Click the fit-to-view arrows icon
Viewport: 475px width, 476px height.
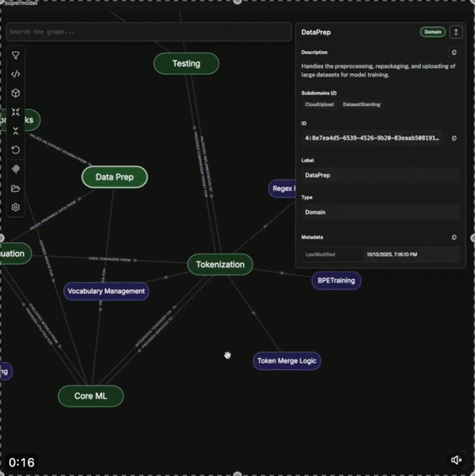click(16, 112)
